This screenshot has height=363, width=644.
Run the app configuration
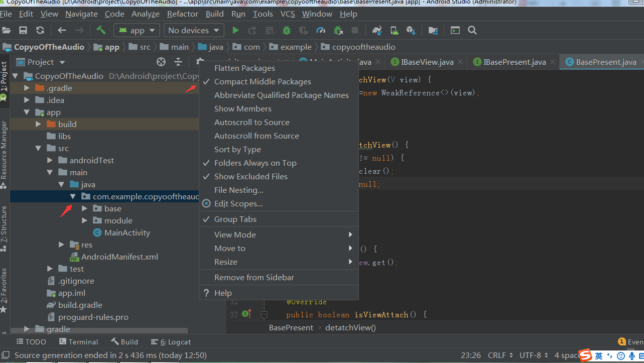click(235, 30)
